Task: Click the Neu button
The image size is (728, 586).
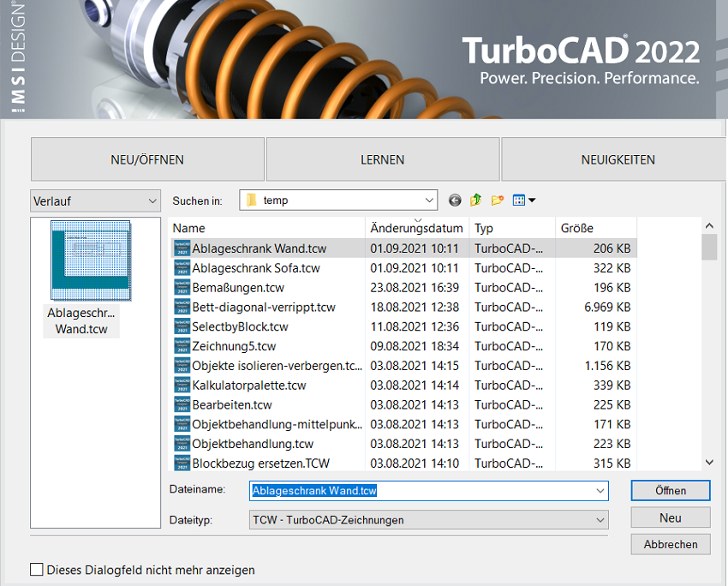Action: pyautogui.click(x=671, y=517)
